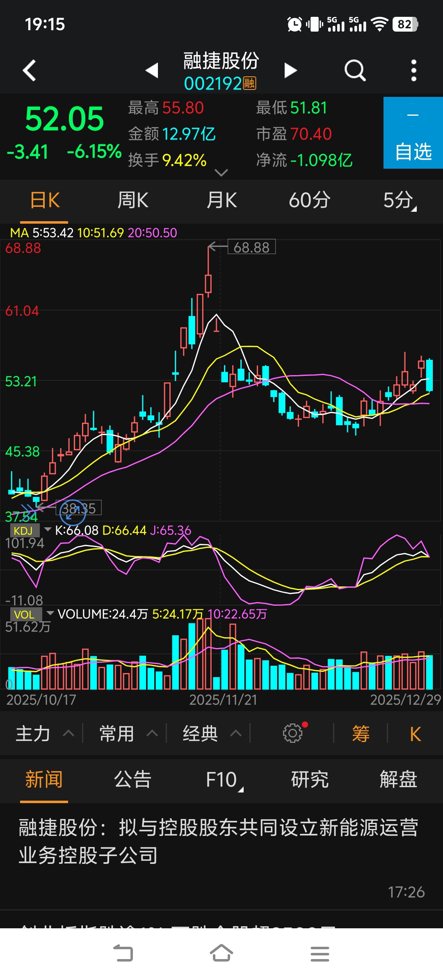Tap the 68.88 high price label
The height and width of the screenshot is (980, 443).
pos(251,247)
